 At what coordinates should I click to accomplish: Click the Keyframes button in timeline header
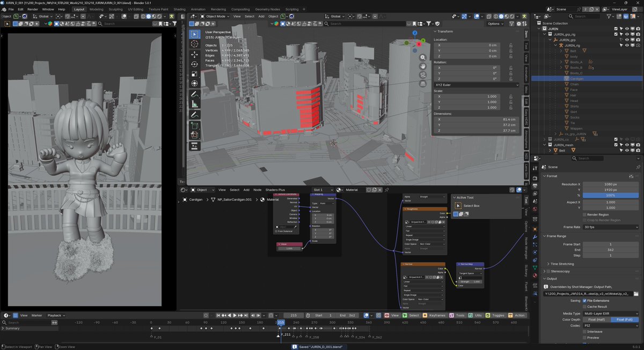coord(435,315)
